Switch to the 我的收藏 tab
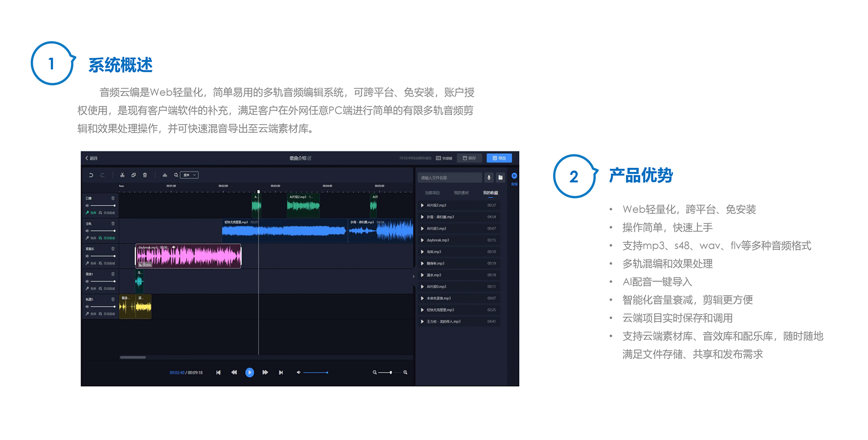The width and height of the screenshot is (868, 440). (491, 193)
